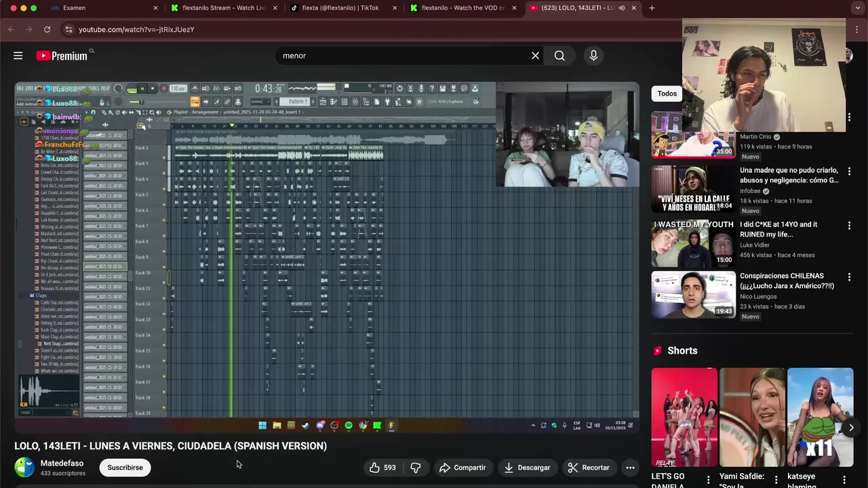
Task: Like the video with thumbs up
Action: coord(382,468)
